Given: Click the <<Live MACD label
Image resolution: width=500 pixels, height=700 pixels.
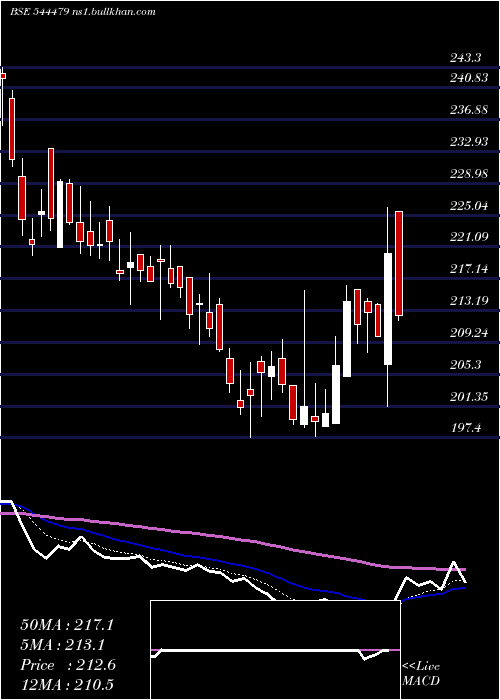Looking at the screenshot, I should [x=421, y=674].
